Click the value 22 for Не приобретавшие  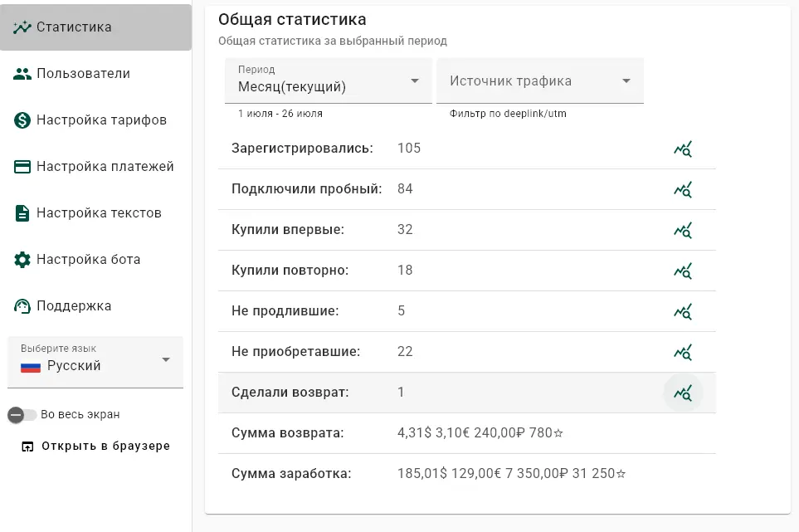[x=405, y=352]
